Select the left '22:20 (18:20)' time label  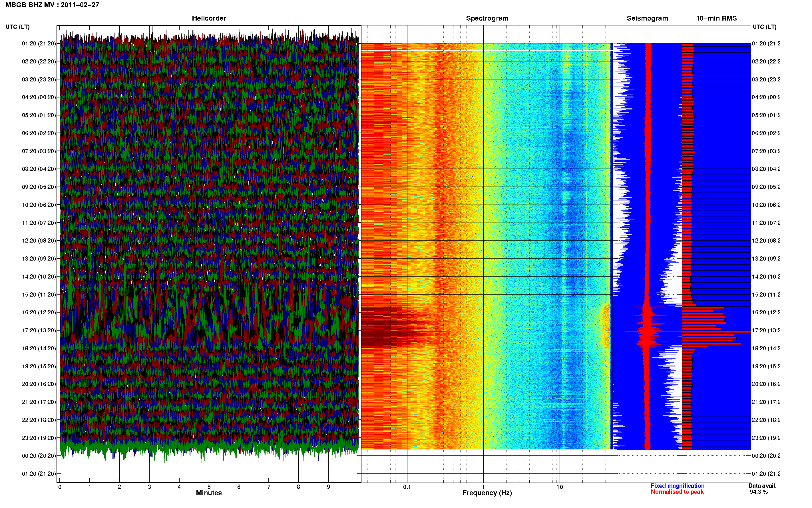(x=39, y=420)
